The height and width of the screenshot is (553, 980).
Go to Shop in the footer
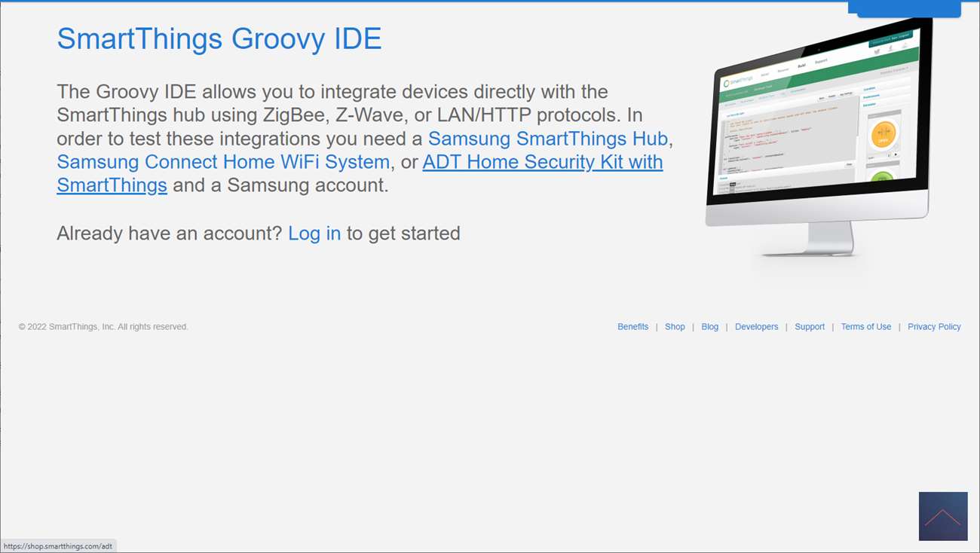coord(675,327)
